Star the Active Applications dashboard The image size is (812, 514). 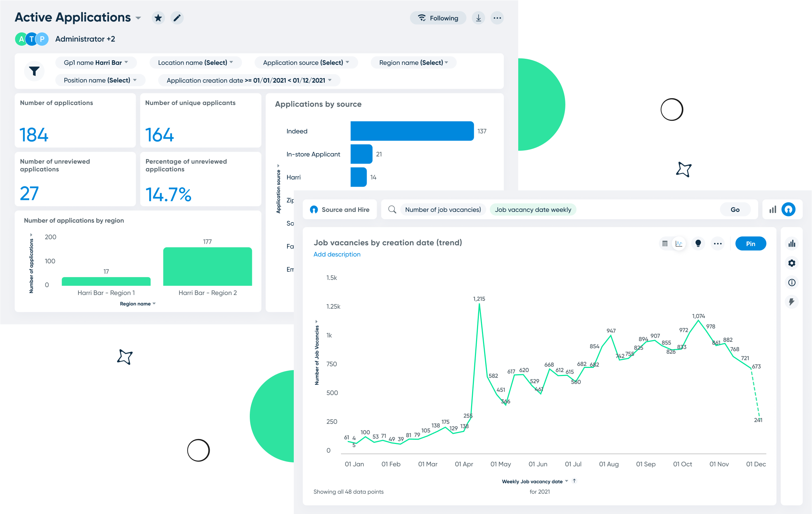click(x=158, y=18)
